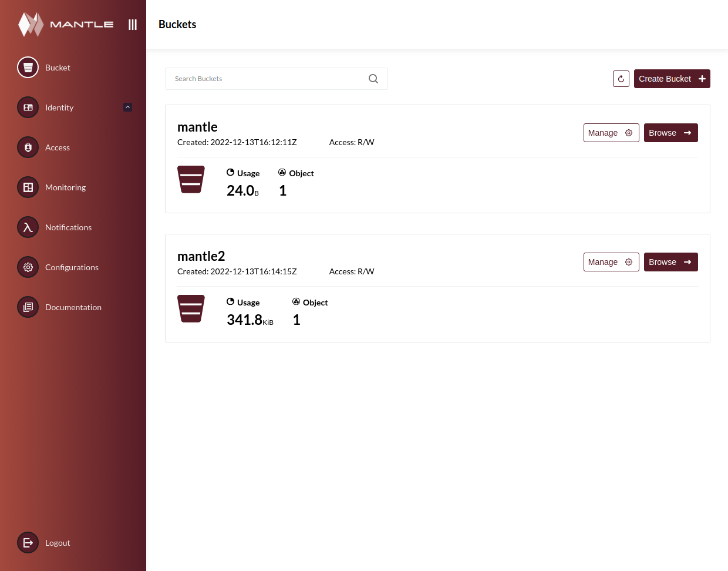Manage the mantle bucket
This screenshot has height=571, width=728.
tap(611, 133)
